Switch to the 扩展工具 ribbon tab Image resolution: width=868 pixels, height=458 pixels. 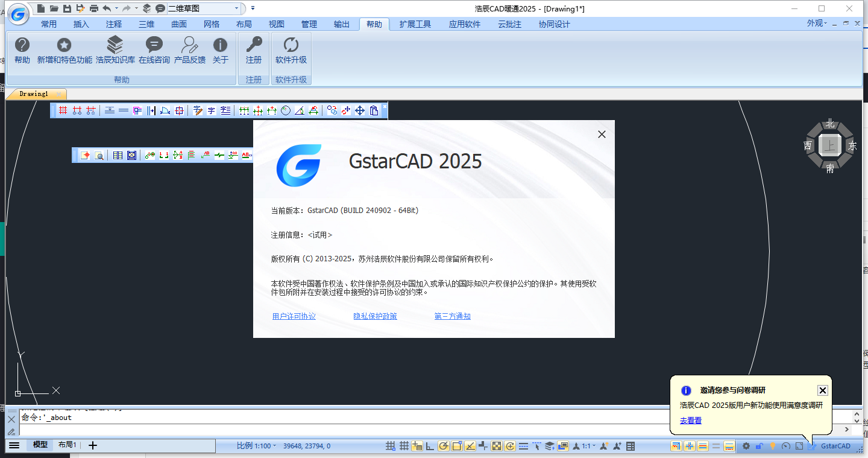[415, 24]
